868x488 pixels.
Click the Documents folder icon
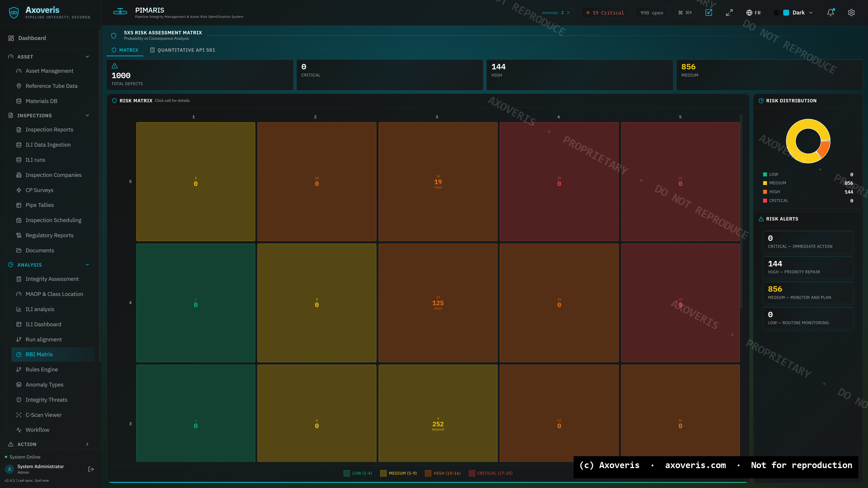coord(19,251)
